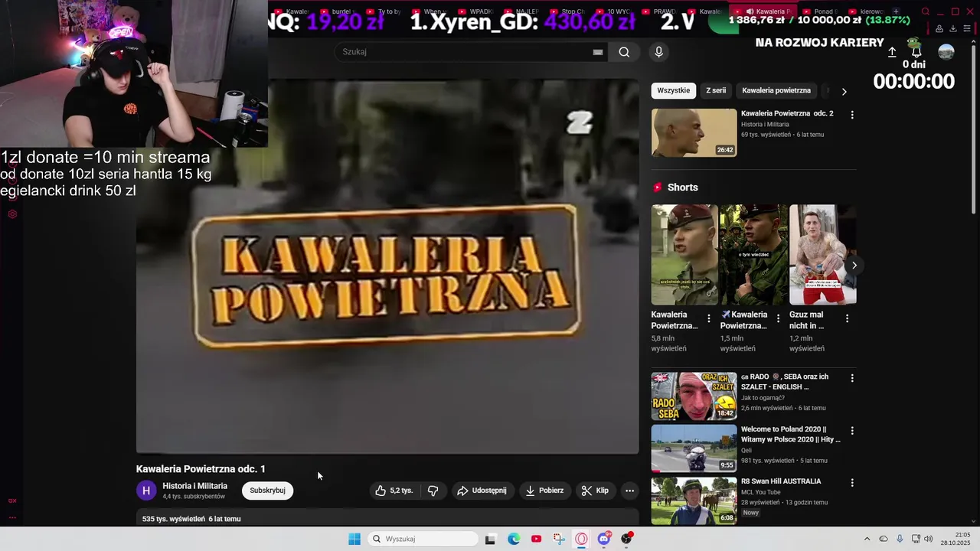Expand the hidden system tray icons chevron
The height and width of the screenshot is (551, 980).
point(867,539)
